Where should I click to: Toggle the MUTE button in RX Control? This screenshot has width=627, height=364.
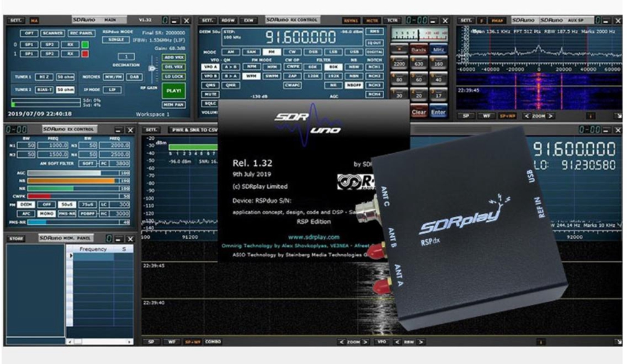(x=210, y=93)
